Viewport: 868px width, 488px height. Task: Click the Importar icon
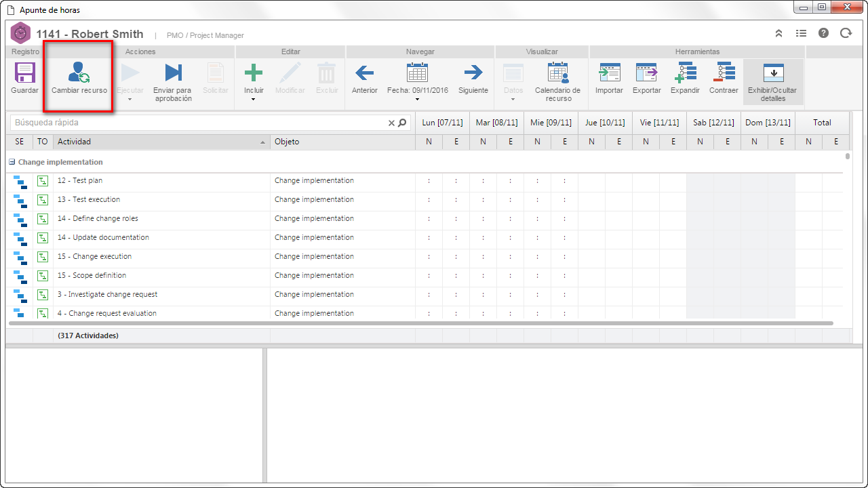(x=610, y=73)
